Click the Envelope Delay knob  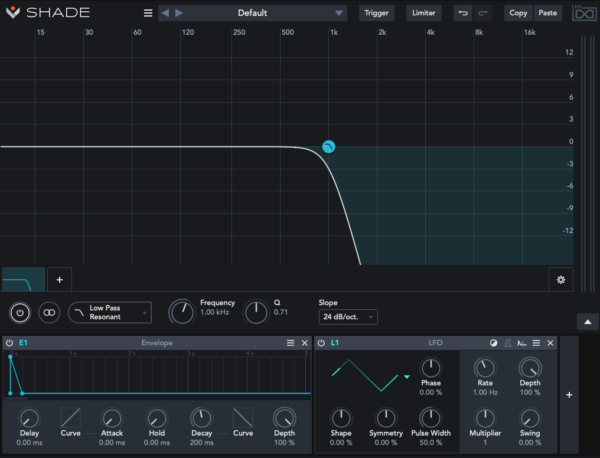tap(29, 419)
